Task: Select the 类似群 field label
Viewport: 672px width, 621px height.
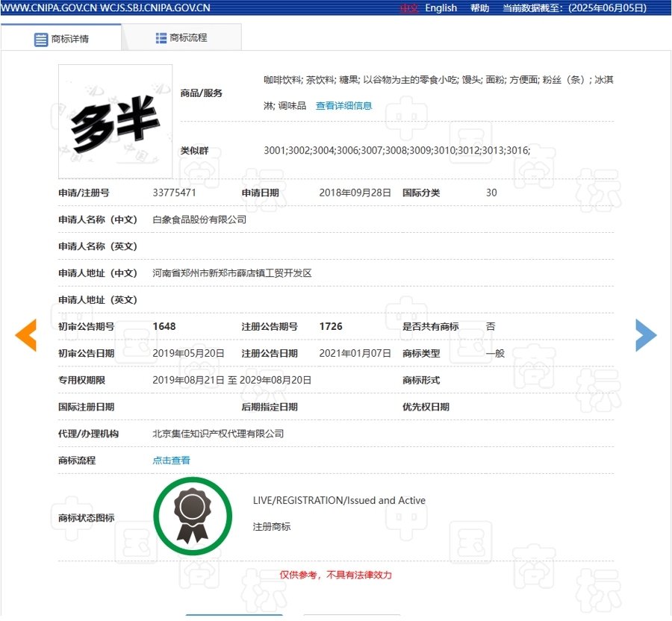Action: 194,150
